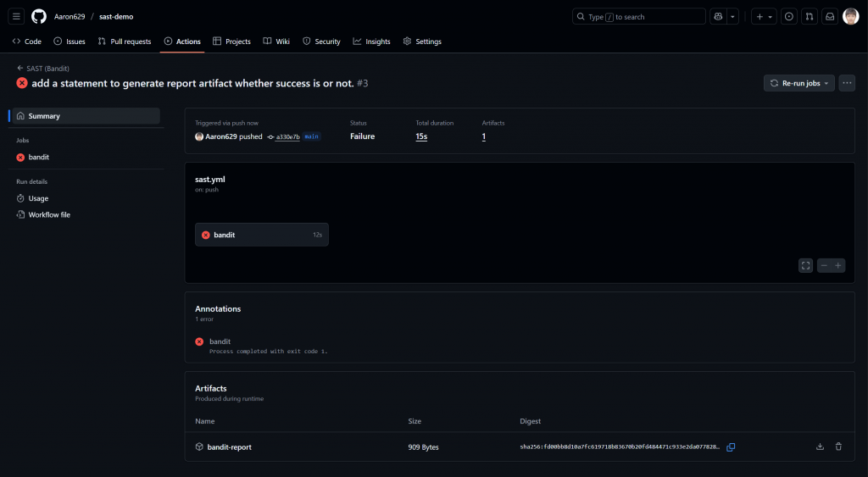Open the three-dot run options menu
The width and height of the screenshot is (868, 477).
[847, 83]
